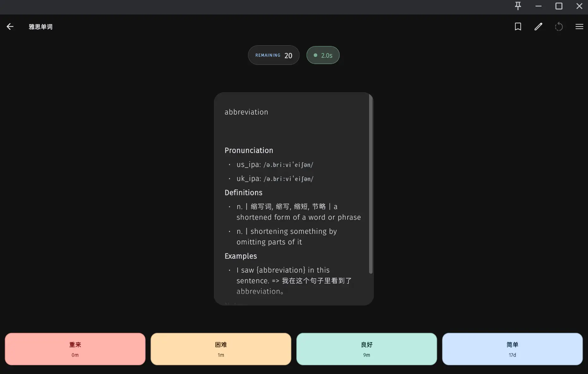Click the flashcard's vertical scrollbar
Image resolution: width=588 pixels, height=374 pixels.
371,183
